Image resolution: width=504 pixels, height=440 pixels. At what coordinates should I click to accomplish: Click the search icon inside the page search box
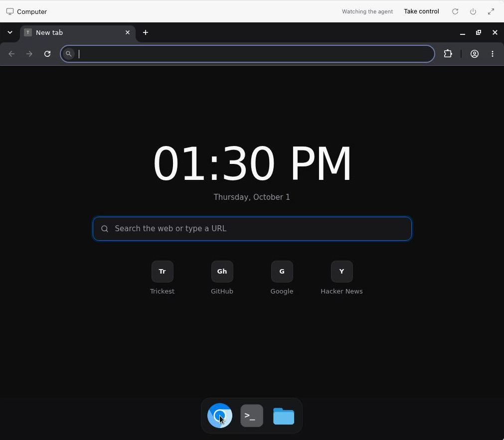105,229
